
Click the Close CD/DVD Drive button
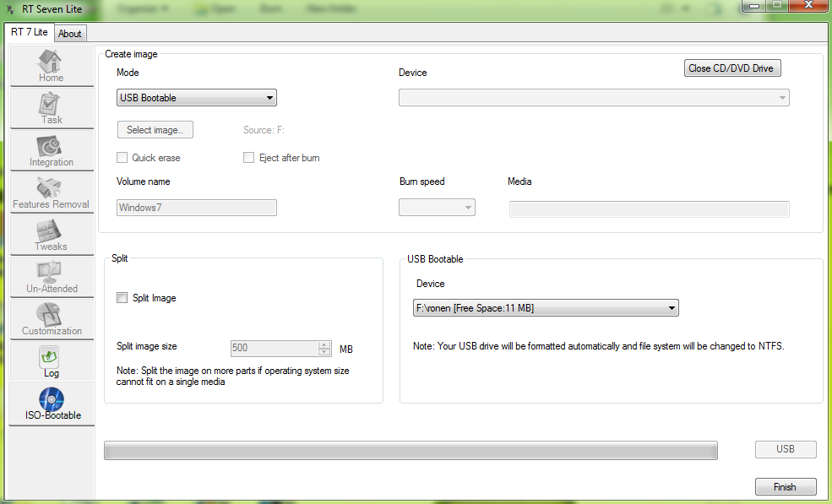[x=732, y=68]
